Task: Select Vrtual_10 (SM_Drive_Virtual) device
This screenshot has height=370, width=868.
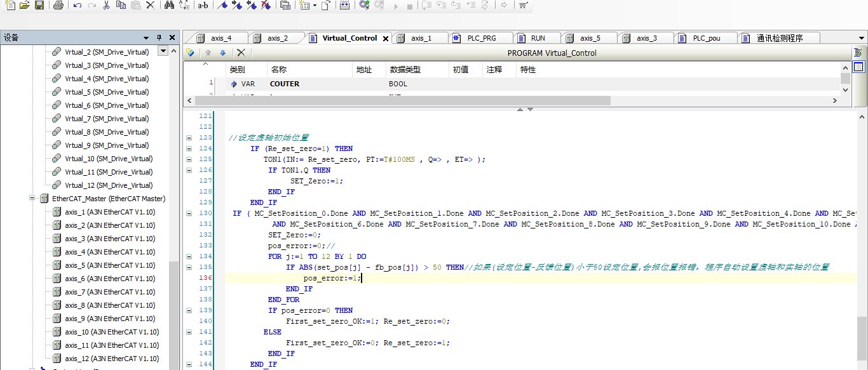Action: click(x=109, y=159)
